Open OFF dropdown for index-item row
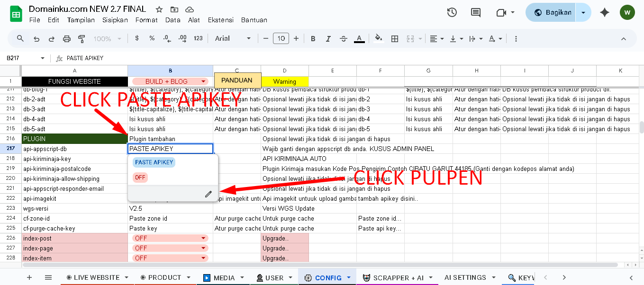Screen dimensions: 644x285 [170, 258]
